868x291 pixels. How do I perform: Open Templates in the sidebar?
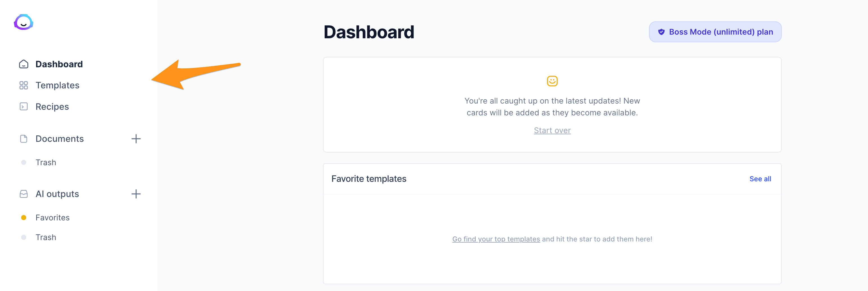57,86
